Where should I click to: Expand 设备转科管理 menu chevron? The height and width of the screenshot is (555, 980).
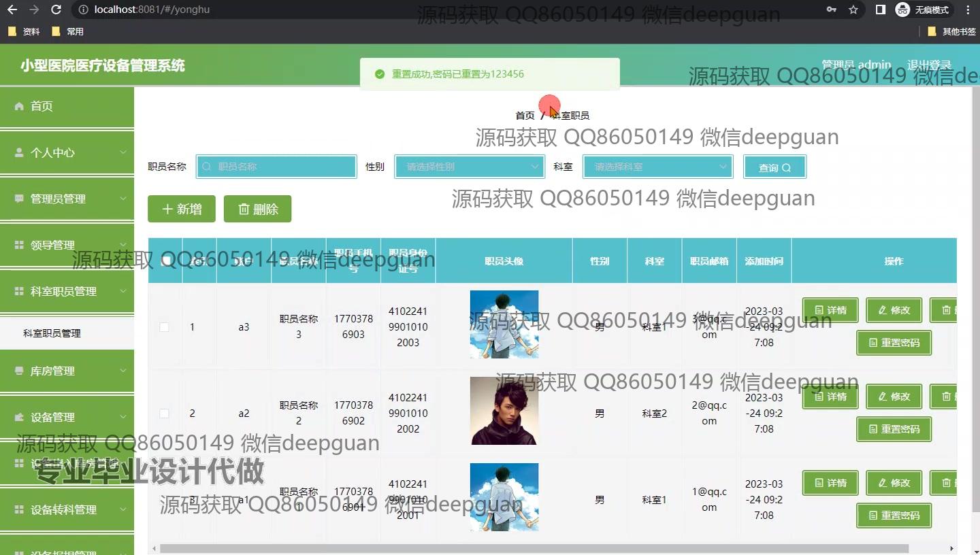point(123,509)
